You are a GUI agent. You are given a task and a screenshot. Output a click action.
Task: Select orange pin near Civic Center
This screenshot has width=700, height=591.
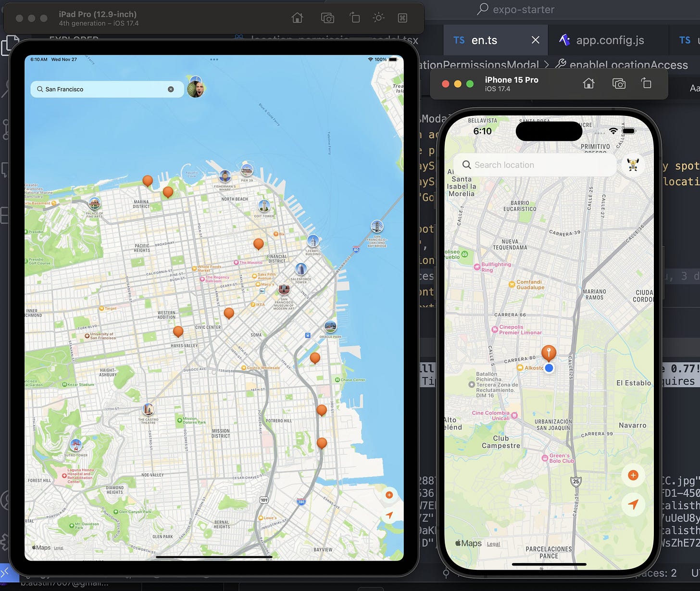pyautogui.click(x=229, y=314)
